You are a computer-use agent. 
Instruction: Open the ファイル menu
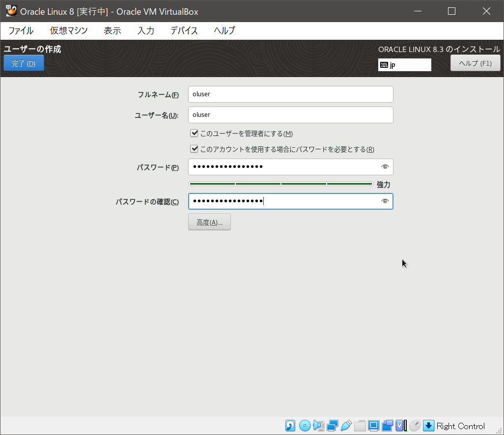point(21,30)
